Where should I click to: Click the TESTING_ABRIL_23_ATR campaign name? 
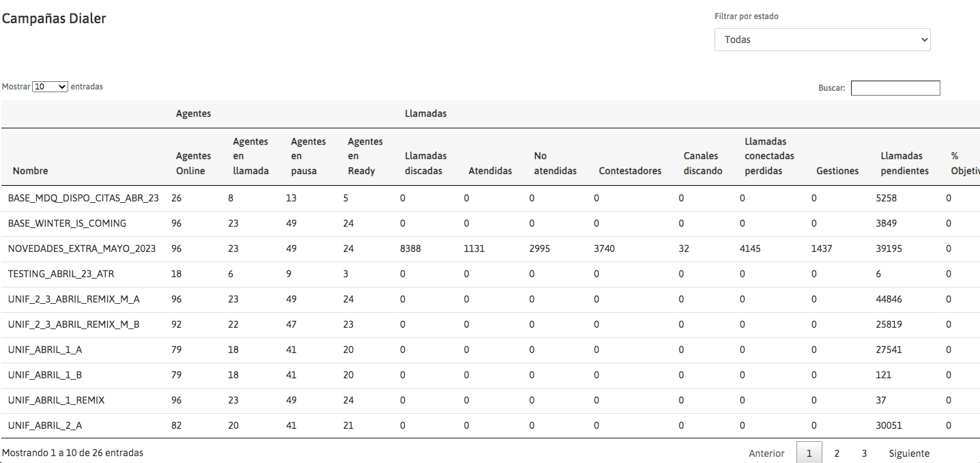[x=61, y=274]
